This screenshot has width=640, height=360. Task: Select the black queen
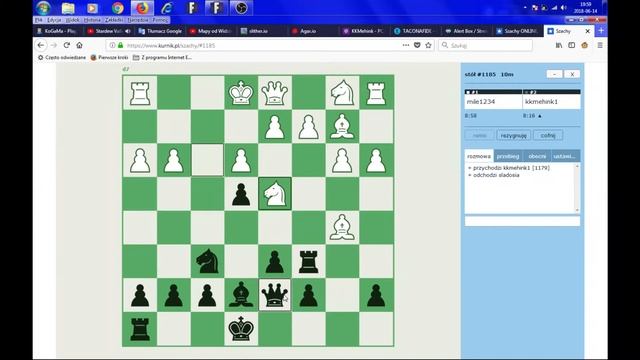click(275, 295)
